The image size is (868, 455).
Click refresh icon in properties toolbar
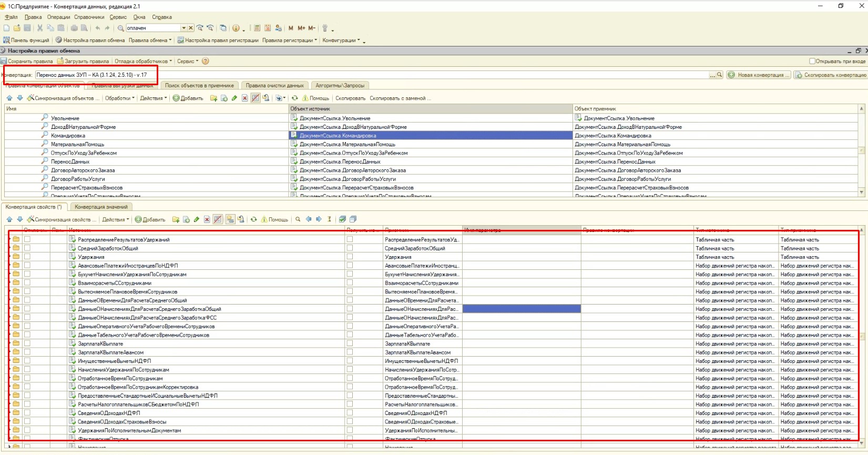click(x=254, y=219)
